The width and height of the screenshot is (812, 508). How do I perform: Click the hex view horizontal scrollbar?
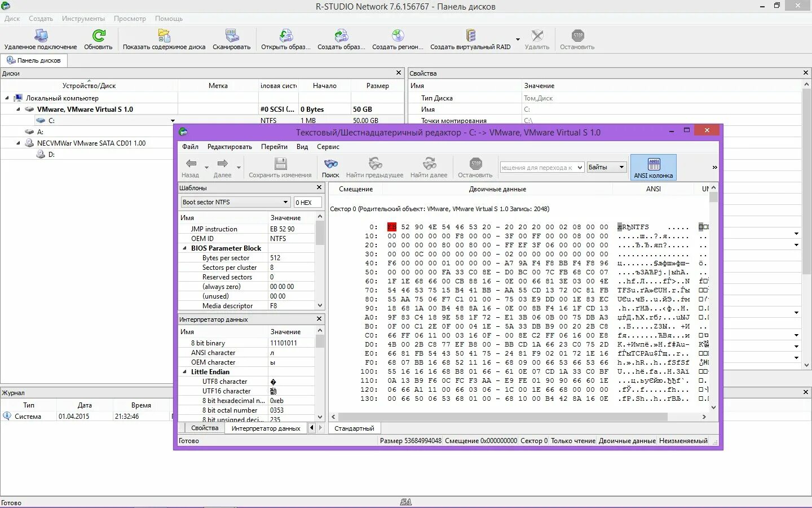point(519,417)
